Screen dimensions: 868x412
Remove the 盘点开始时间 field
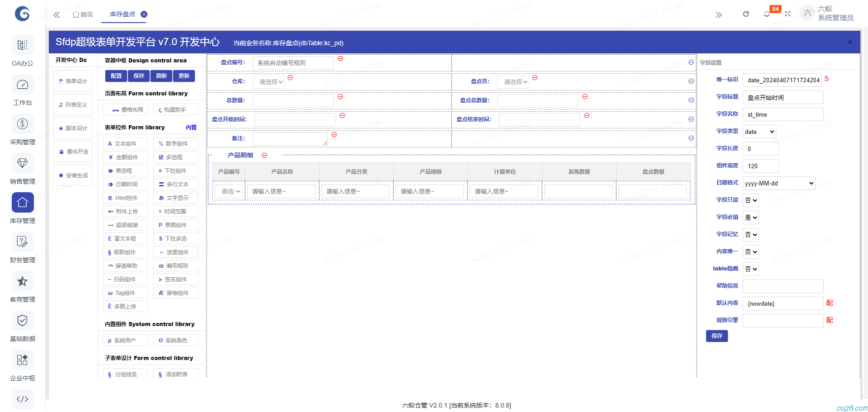(x=342, y=116)
